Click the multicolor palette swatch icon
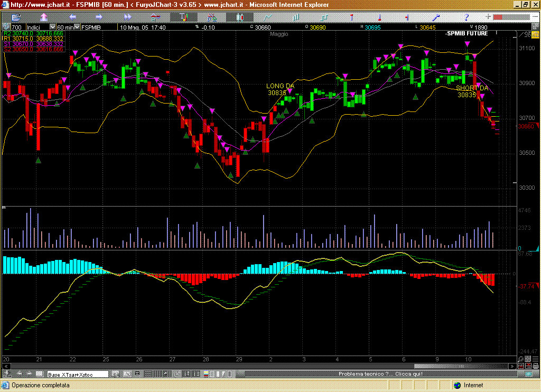541x392 pixels. click(x=206, y=374)
